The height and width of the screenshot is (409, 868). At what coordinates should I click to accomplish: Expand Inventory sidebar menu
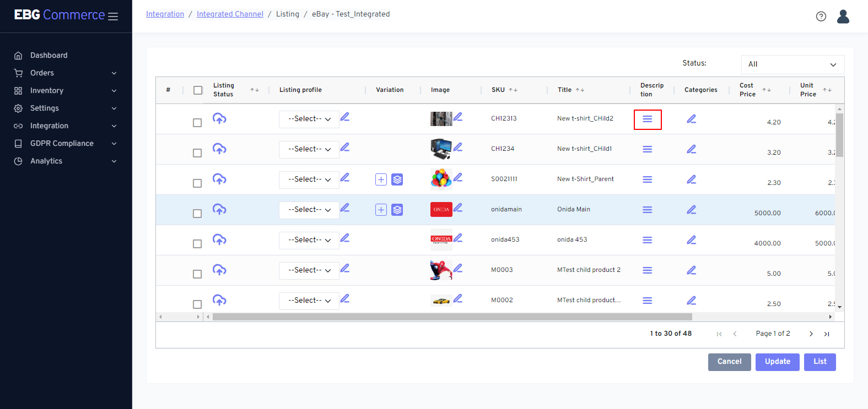click(x=66, y=91)
